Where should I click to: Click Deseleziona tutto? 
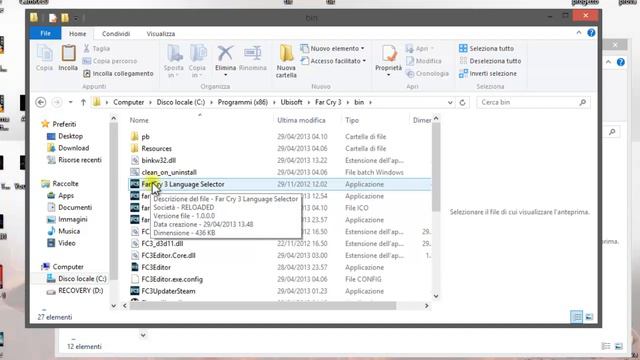point(490,61)
